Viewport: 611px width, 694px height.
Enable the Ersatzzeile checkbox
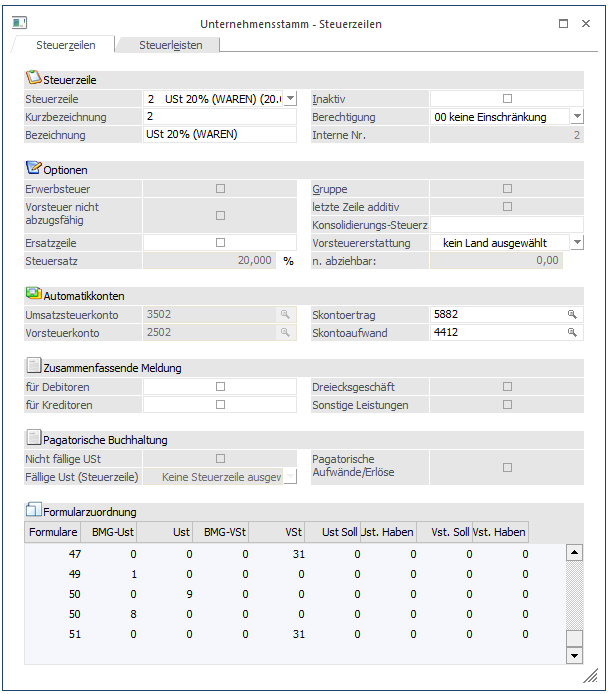(220, 242)
